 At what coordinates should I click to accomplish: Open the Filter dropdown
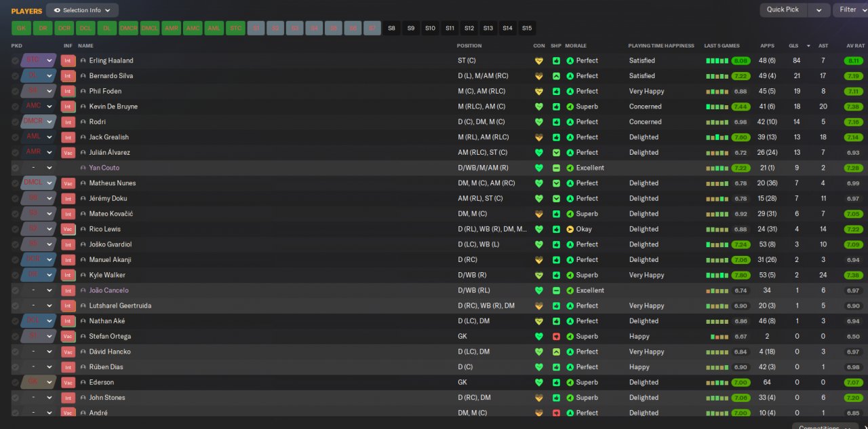pos(850,10)
